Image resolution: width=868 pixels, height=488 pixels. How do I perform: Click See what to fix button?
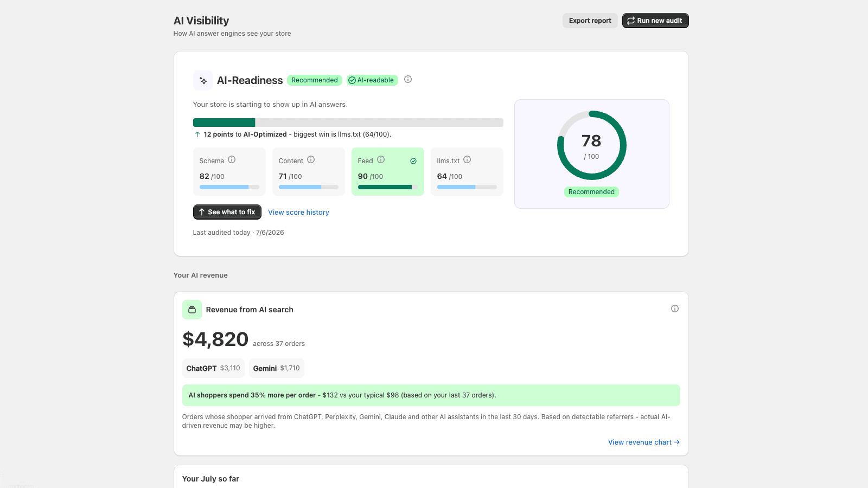coord(227,212)
